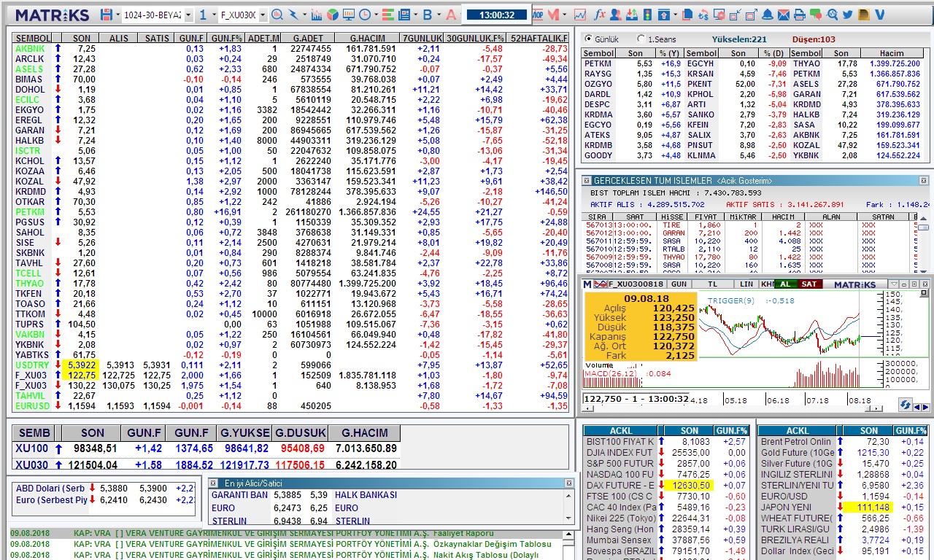Screen dimensions: 934x560
Task: Click the red A font icon
Action: coord(451,15)
